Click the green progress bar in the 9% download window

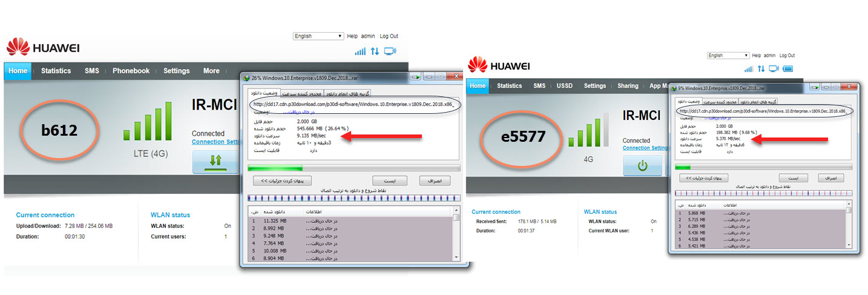click(x=763, y=167)
